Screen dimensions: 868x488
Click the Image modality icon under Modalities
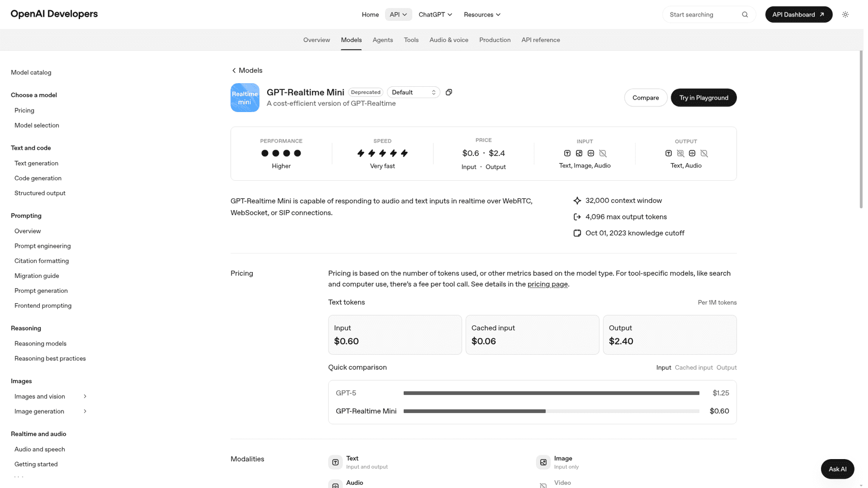coord(543,462)
